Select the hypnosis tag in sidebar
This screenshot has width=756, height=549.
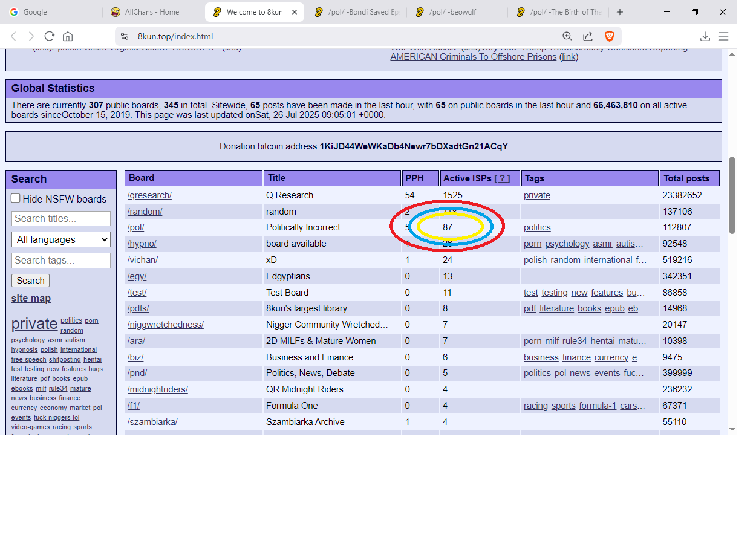click(x=24, y=349)
